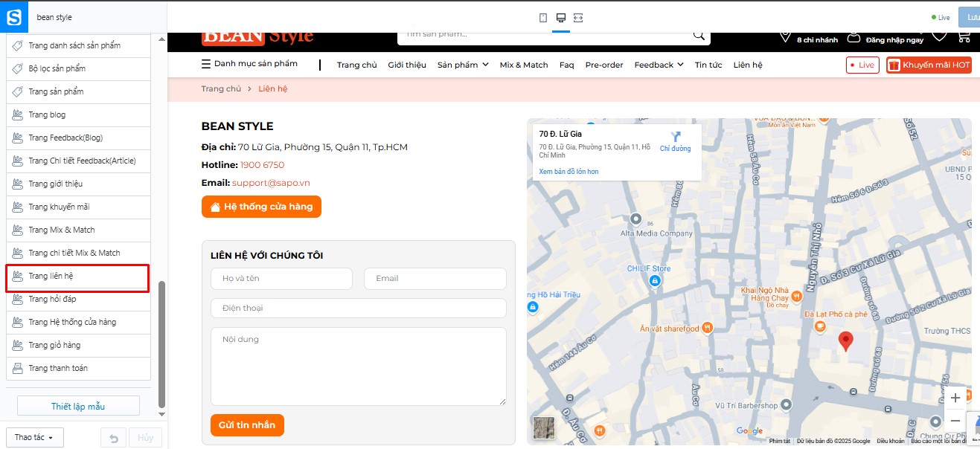This screenshot has width=980, height=449.
Task: Select Trang sản phẩm template
Action: 78,91
